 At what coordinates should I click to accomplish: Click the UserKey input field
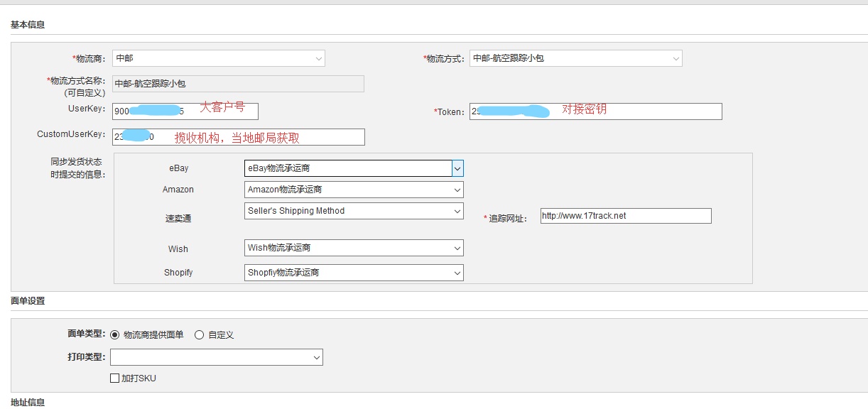click(x=185, y=111)
